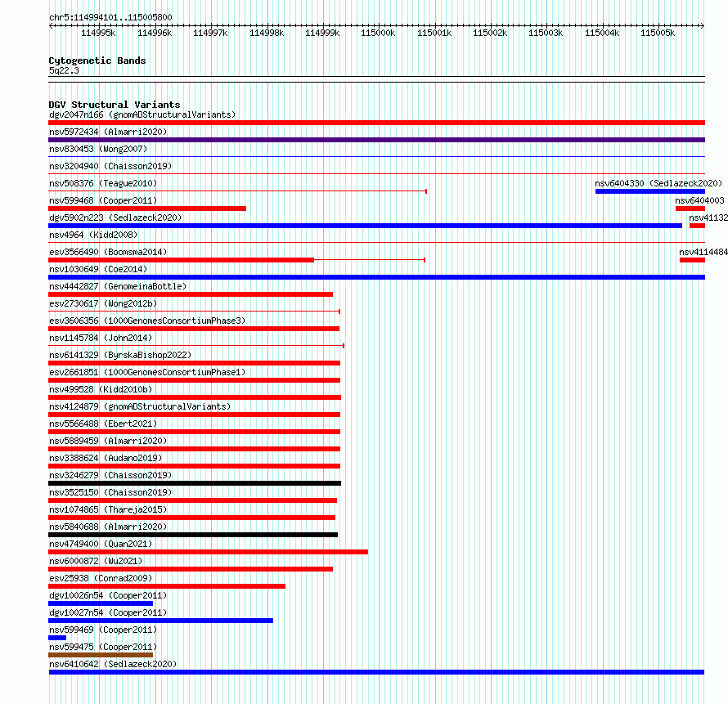Click nsv1145784 (John2014) label
This screenshot has width=728, height=704.
[101, 338]
